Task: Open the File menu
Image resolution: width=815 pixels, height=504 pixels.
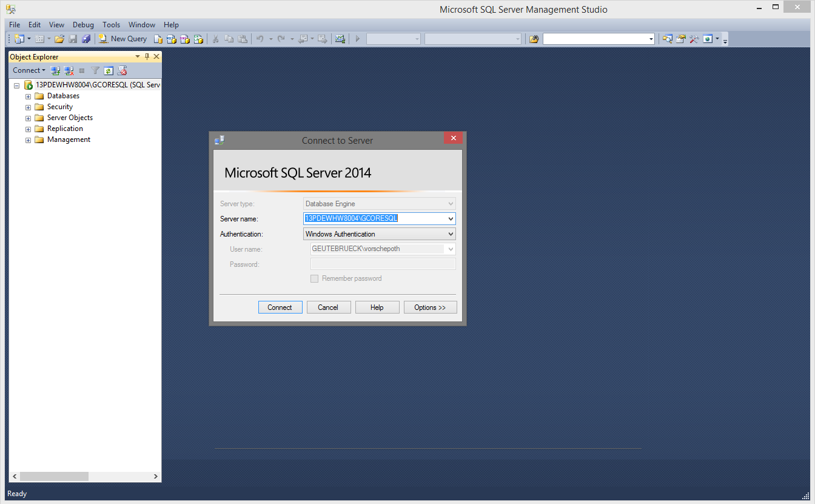Action: (15, 25)
